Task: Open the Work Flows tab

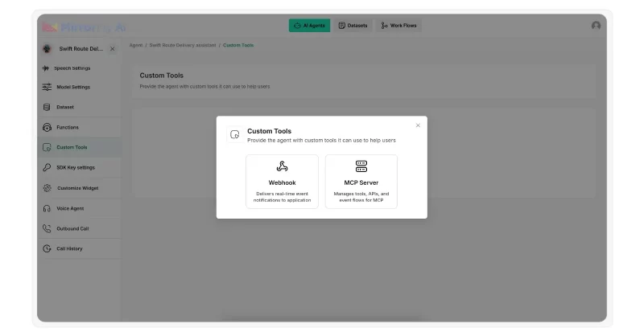Action: pyautogui.click(x=398, y=26)
